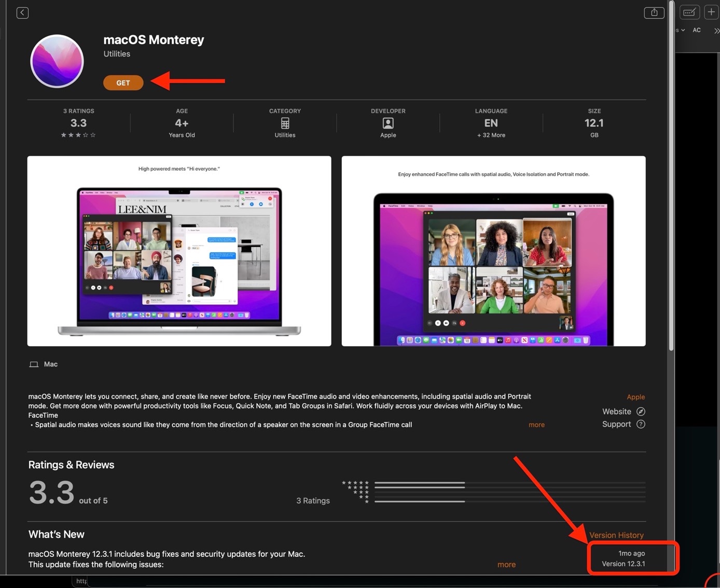Viewport: 720px width, 588px height.
Task: Click the '3 Ratings' count beside the star bars
Action: point(313,501)
